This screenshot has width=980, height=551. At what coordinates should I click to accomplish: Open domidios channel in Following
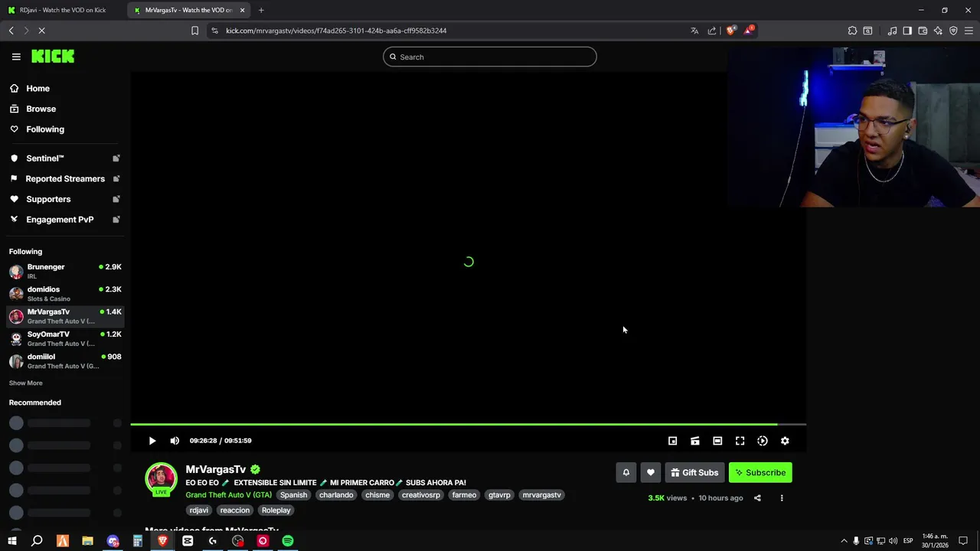(65, 294)
